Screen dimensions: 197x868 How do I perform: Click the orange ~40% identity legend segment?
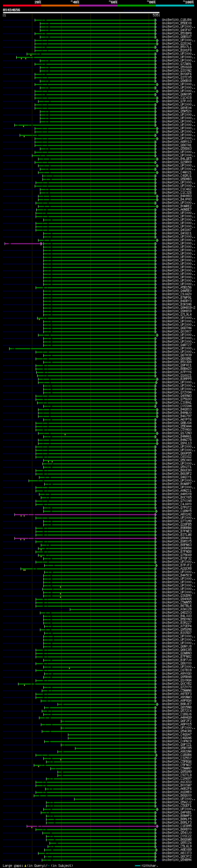pyautogui.click(x=60, y=6)
